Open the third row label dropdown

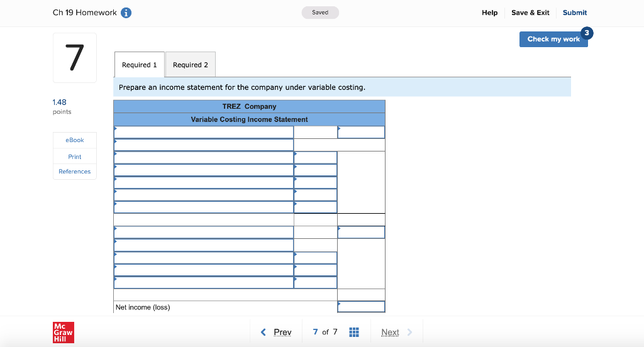204,158
